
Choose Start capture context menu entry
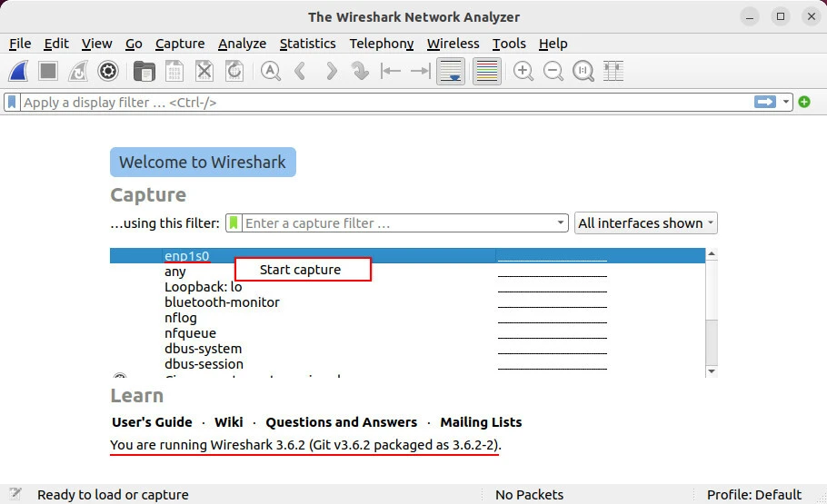point(303,270)
